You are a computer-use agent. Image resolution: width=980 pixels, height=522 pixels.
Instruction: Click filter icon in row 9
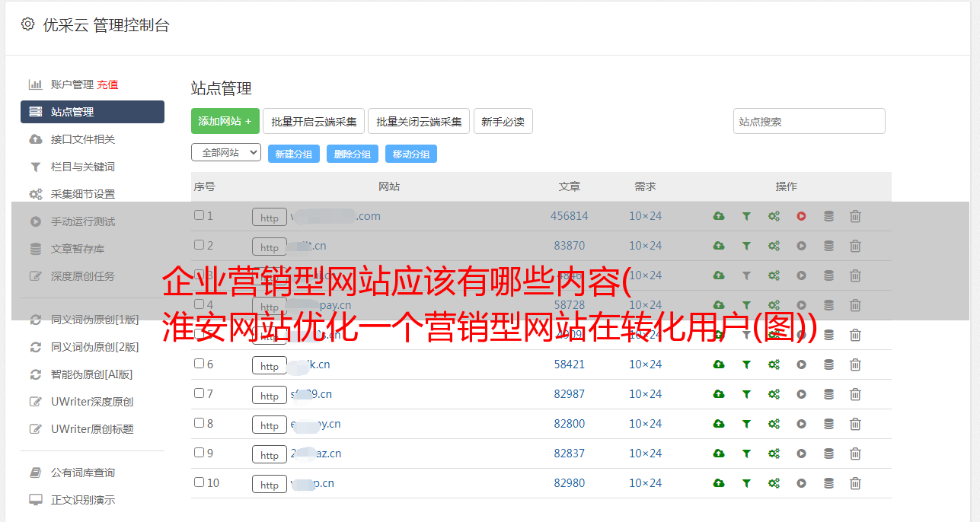tap(746, 454)
